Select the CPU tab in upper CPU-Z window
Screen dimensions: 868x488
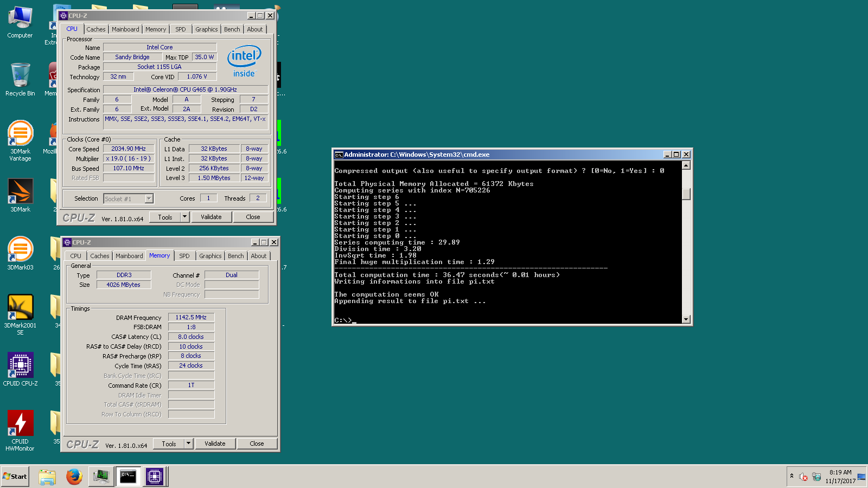[x=72, y=29]
